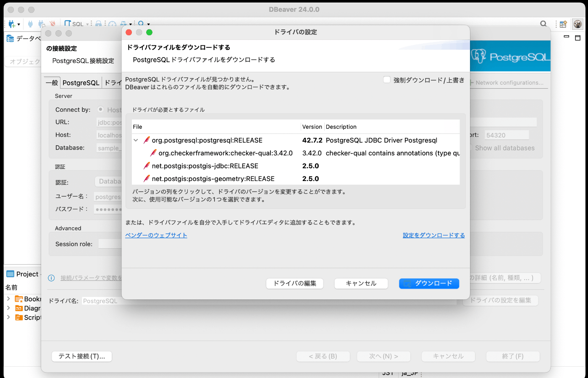The width and height of the screenshot is (588, 378).
Task: Click the ユーザー名 field showing postgres
Action: pos(108,197)
